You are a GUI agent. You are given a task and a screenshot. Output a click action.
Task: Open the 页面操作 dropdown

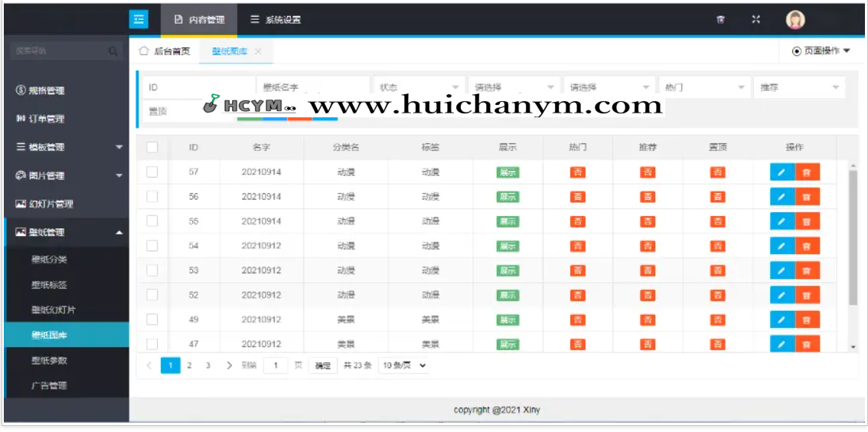click(821, 51)
